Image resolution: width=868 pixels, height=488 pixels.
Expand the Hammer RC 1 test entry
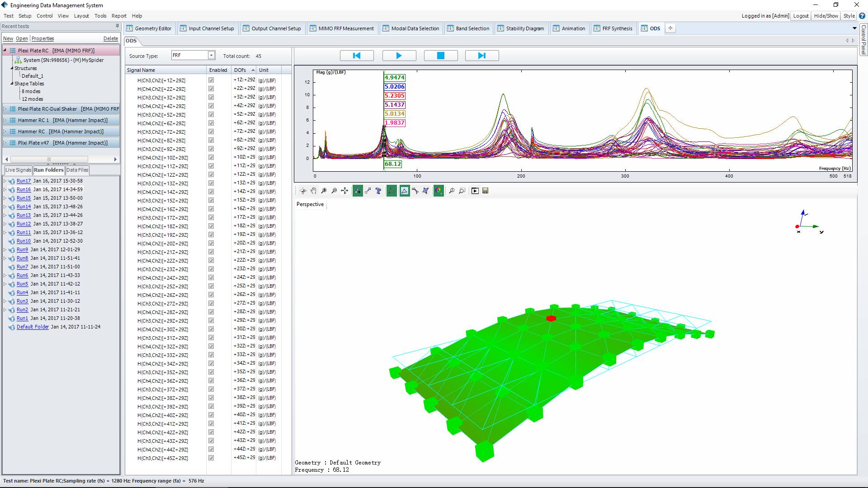(x=5, y=120)
